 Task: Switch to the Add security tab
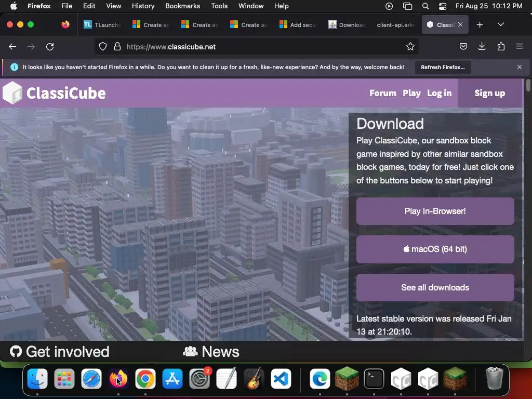click(298, 25)
